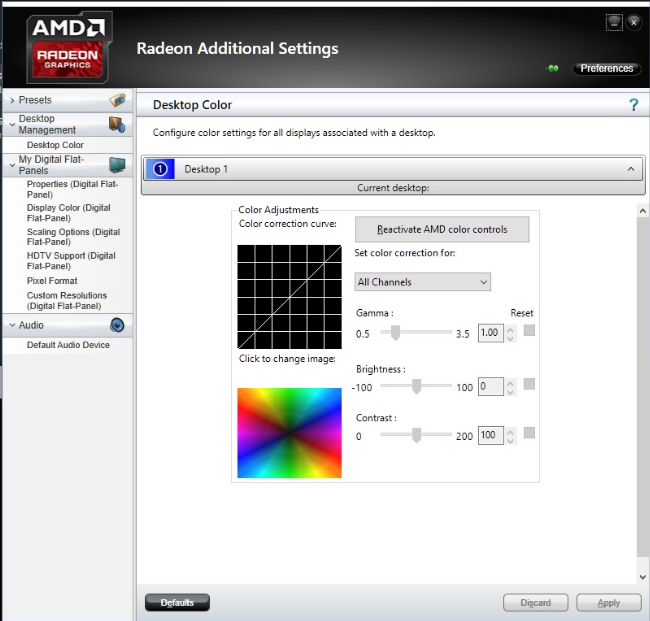Click the Contrast value input field

[x=491, y=435]
